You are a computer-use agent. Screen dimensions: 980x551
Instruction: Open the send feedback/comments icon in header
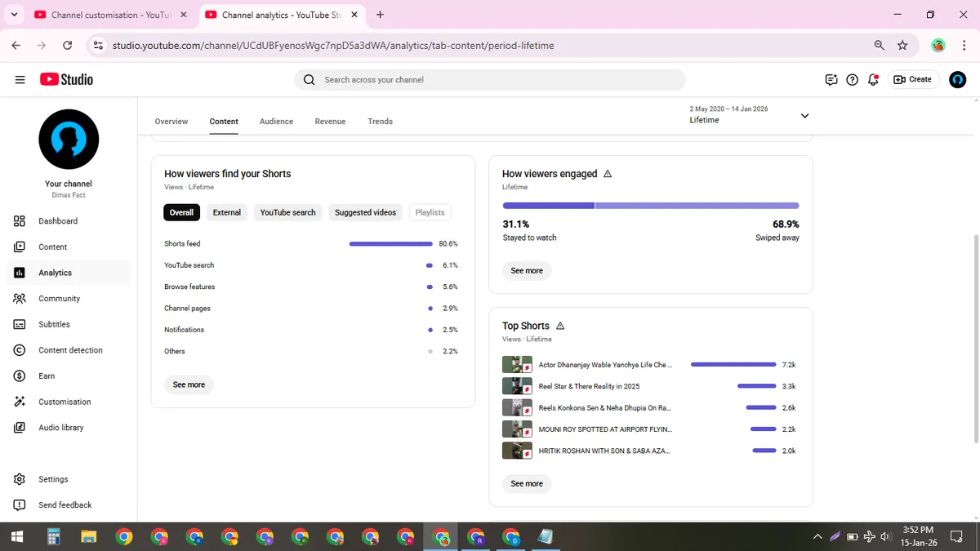[x=831, y=79]
